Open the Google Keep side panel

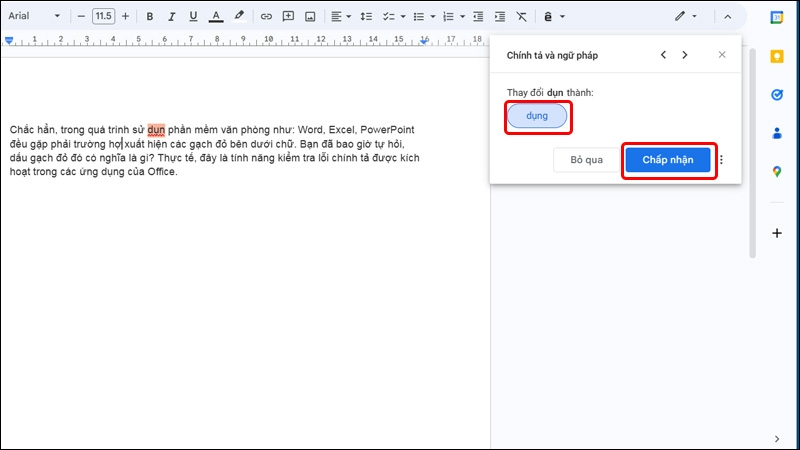coord(777,56)
